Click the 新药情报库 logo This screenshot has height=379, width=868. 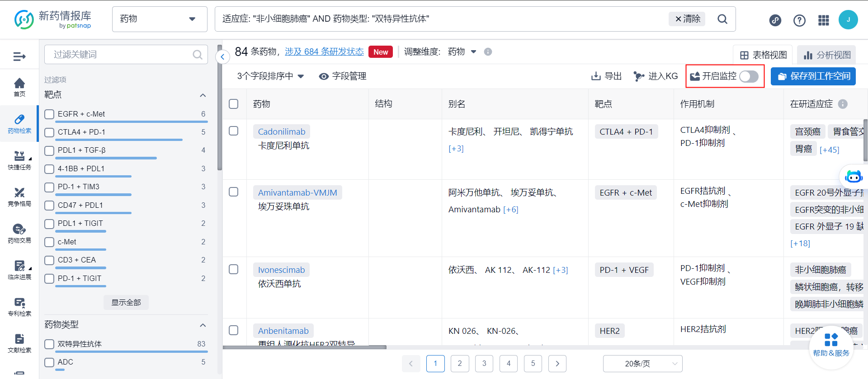[53, 19]
